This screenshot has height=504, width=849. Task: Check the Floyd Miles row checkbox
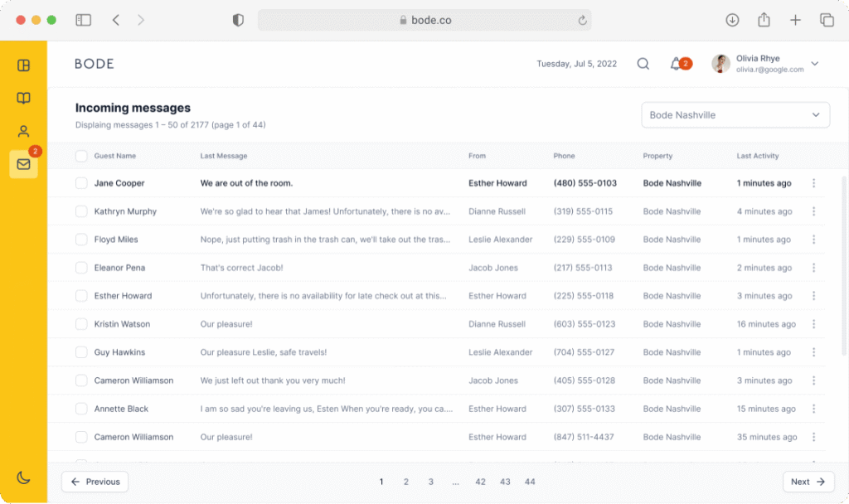[x=81, y=240]
